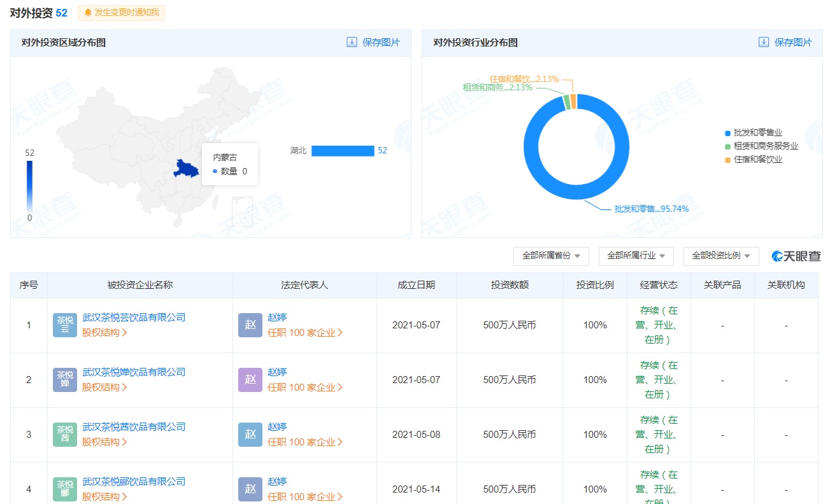Open 武汉茶悦芸饮品有限公司 company link
Image resolution: width=830 pixels, height=504 pixels.
134,318
